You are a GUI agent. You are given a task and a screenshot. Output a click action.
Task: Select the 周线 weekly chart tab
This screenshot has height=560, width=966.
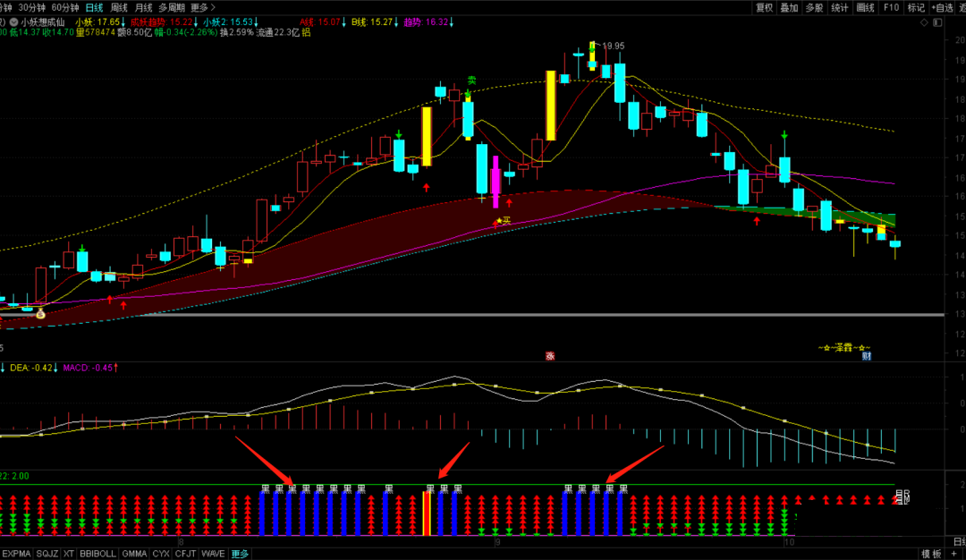[119, 7]
